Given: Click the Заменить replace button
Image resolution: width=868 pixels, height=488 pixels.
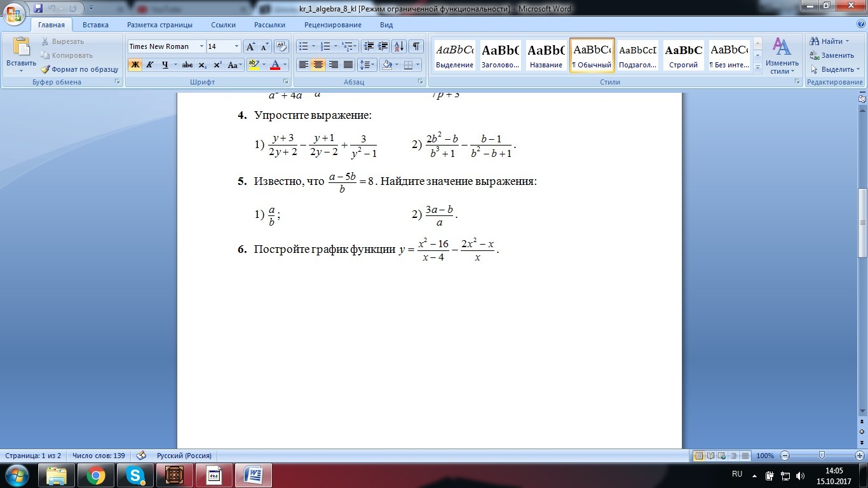Looking at the screenshot, I should (832, 55).
